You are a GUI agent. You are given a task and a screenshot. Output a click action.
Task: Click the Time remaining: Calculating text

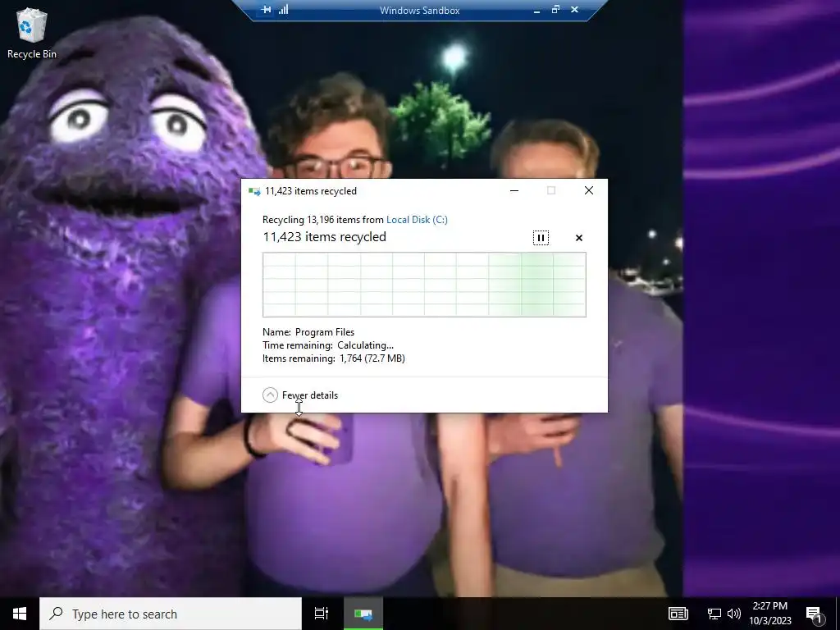tap(328, 345)
